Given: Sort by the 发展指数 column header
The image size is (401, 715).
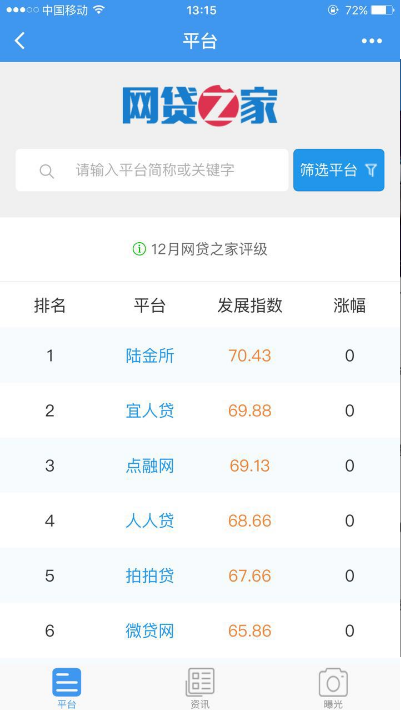Looking at the screenshot, I should [250, 306].
